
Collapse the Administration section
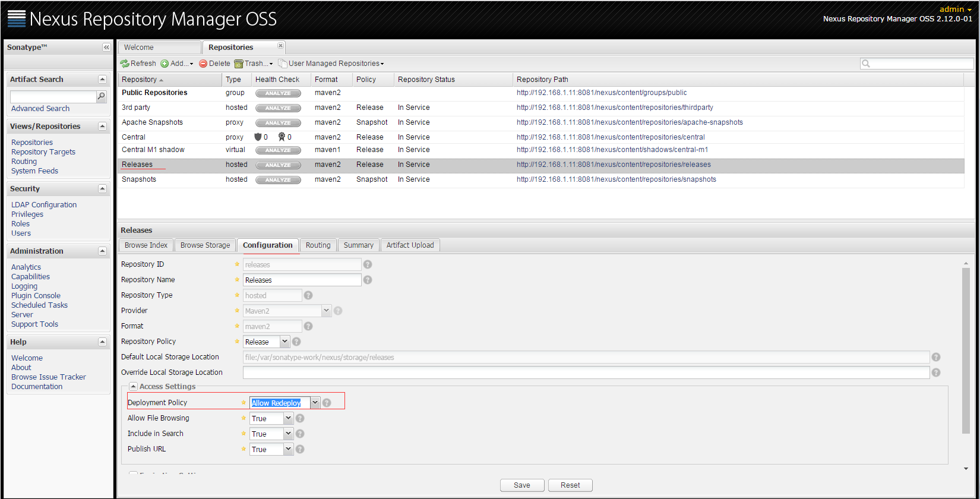coord(102,251)
